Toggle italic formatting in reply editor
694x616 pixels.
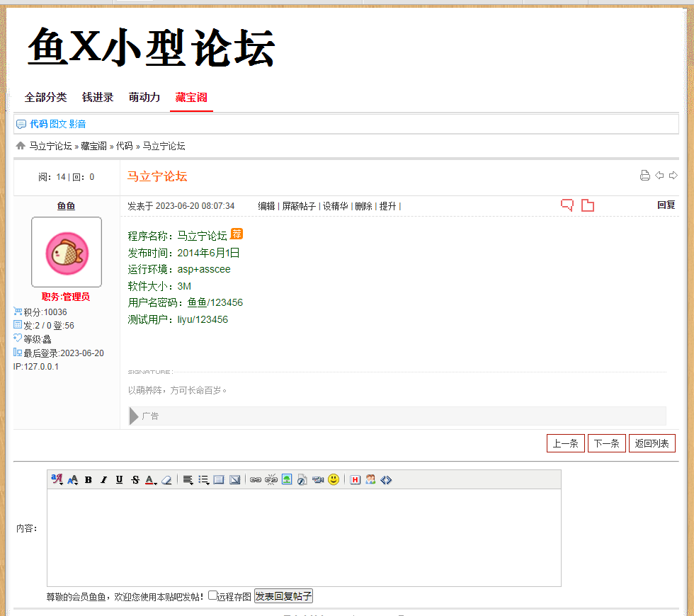coord(103,480)
